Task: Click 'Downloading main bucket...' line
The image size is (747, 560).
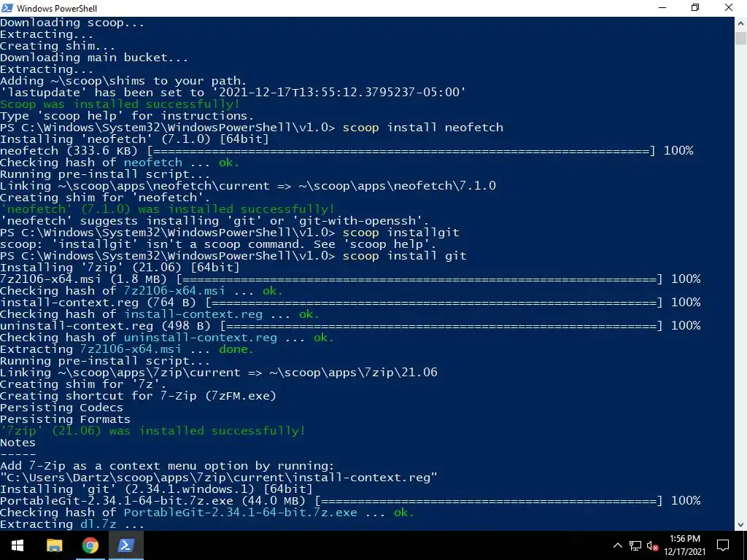Action: [94, 58]
